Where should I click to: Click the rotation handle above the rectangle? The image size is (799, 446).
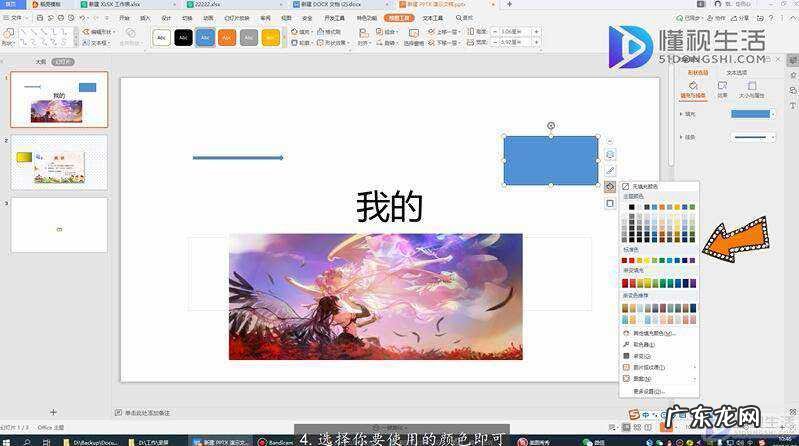pos(551,126)
